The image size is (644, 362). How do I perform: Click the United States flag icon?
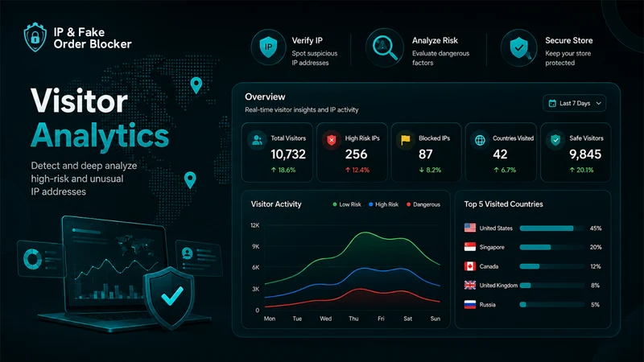click(x=470, y=228)
